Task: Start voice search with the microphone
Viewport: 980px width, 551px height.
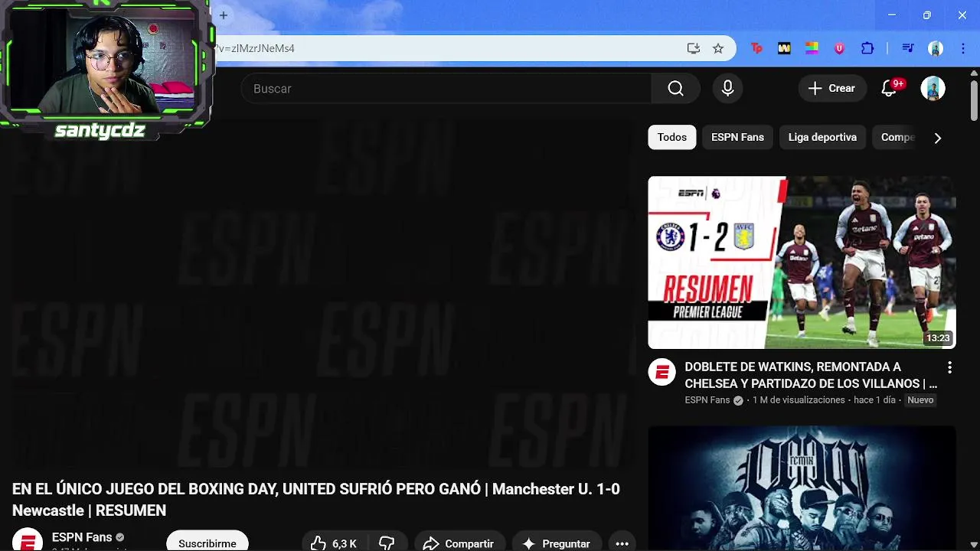Action: click(727, 89)
